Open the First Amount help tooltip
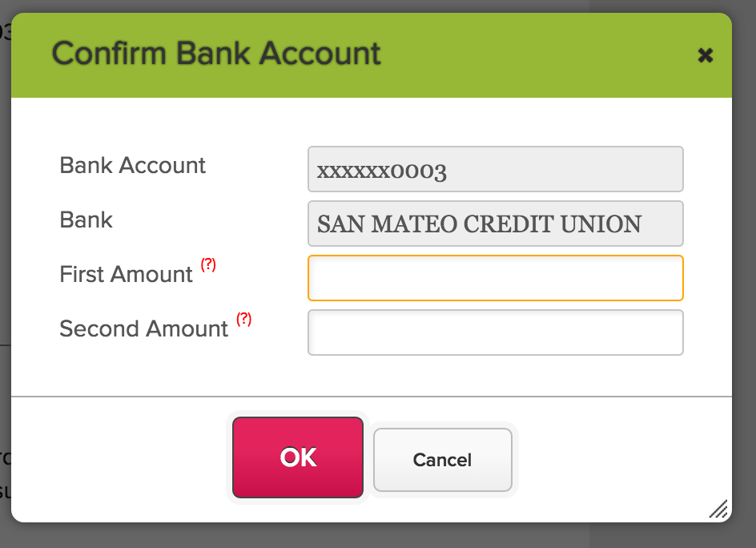The height and width of the screenshot is (548, 756). click(x=208, y=265)
